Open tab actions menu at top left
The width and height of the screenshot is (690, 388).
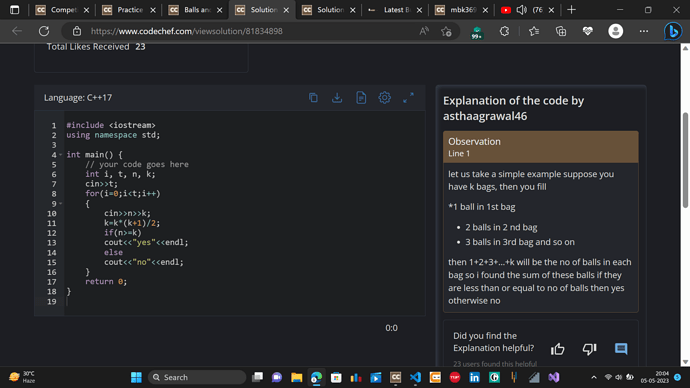15,10
